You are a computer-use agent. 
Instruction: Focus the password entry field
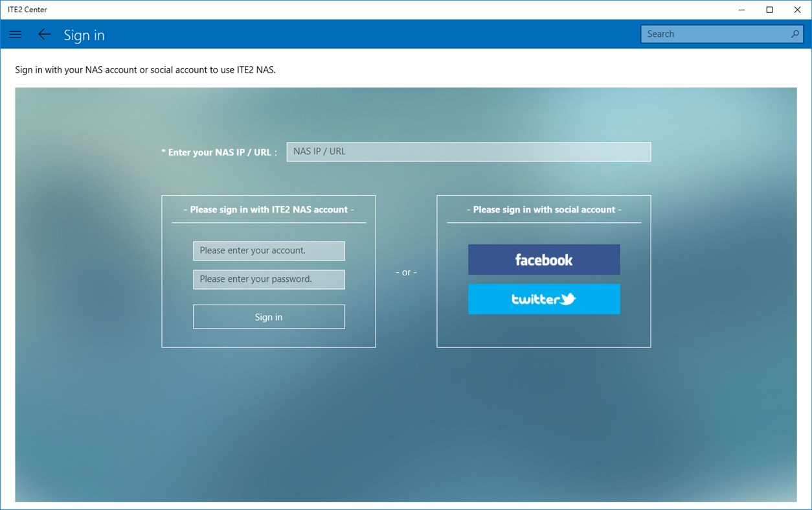[x=268, y=279]
